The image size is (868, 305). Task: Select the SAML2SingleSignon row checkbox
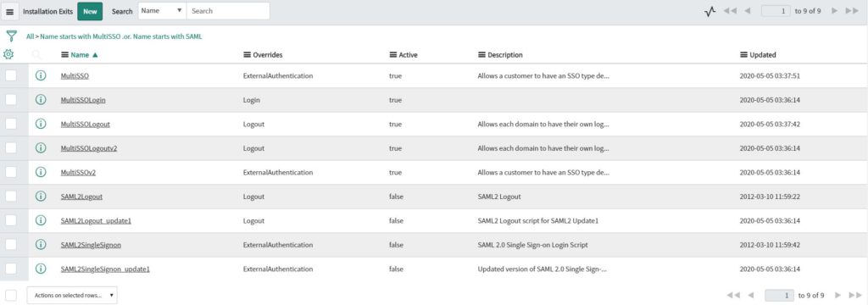pos(11,245)
